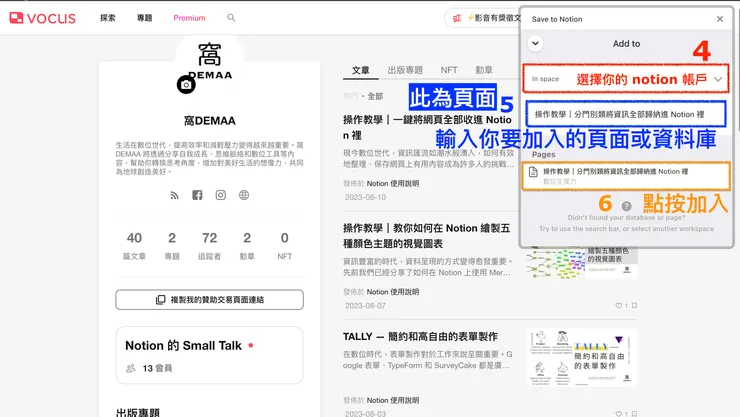The image size is (740, 417).
Task: Click the announcement megaphone icon
Action: [x=457, y=18]
